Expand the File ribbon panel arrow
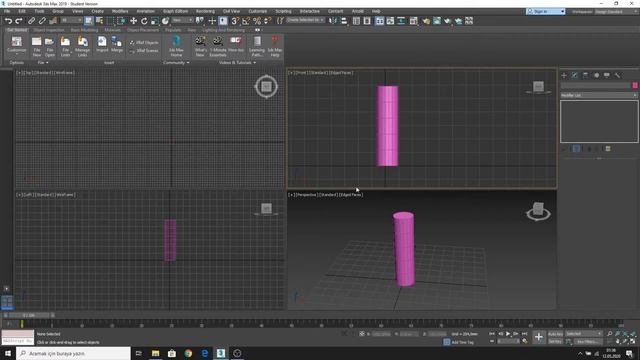This screenshot has height=360, width=640. click(47, 63)
